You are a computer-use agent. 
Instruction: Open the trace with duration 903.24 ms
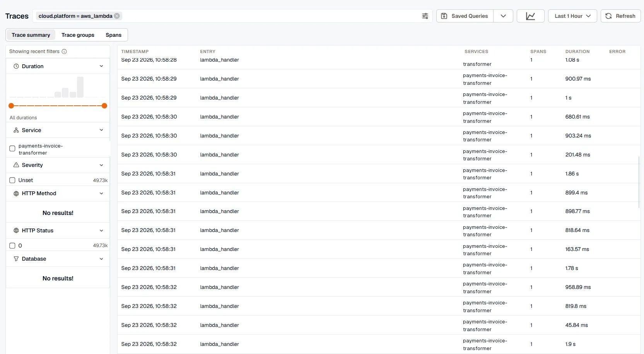pyautogui.click(x=379, y=136)
